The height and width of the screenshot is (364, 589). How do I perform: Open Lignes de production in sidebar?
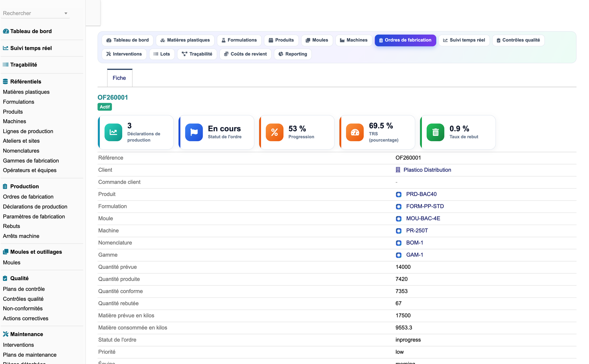(x=28, y=131)
